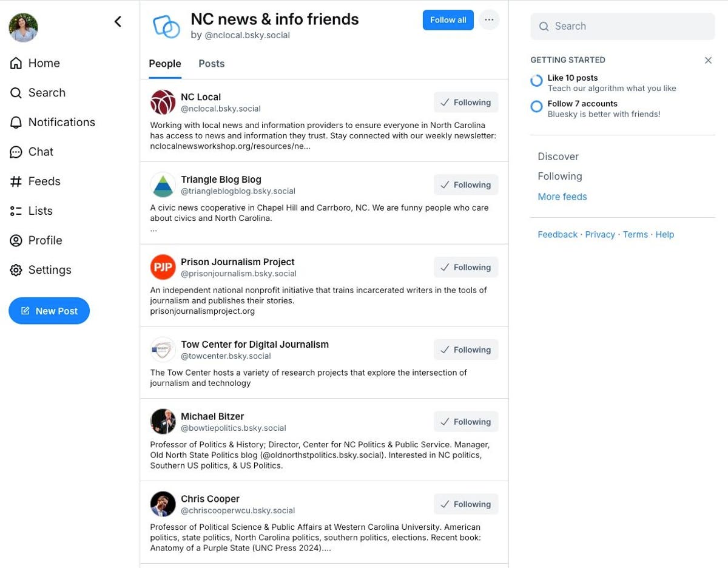This screenshot has height=568, width=728.
Task: Open Chat using the bubble icon
Action: 16,152
